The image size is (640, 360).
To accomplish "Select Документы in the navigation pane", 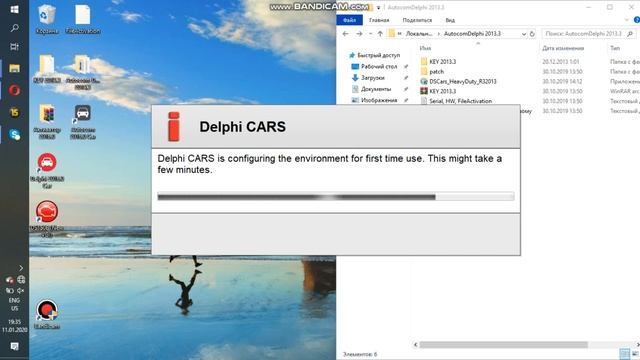I will pyautogui.click(x=376, y=89).
